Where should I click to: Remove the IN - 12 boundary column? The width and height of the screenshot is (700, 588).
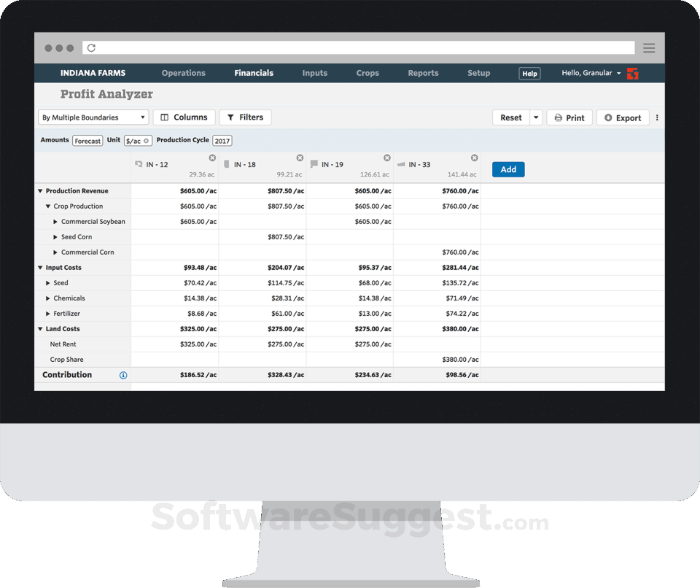[212, 158]
